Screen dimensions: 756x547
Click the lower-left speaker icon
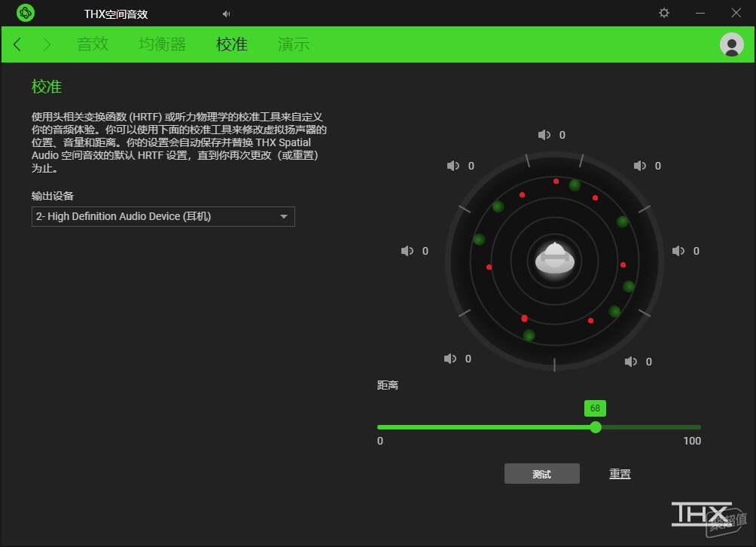tap(450, 359)
